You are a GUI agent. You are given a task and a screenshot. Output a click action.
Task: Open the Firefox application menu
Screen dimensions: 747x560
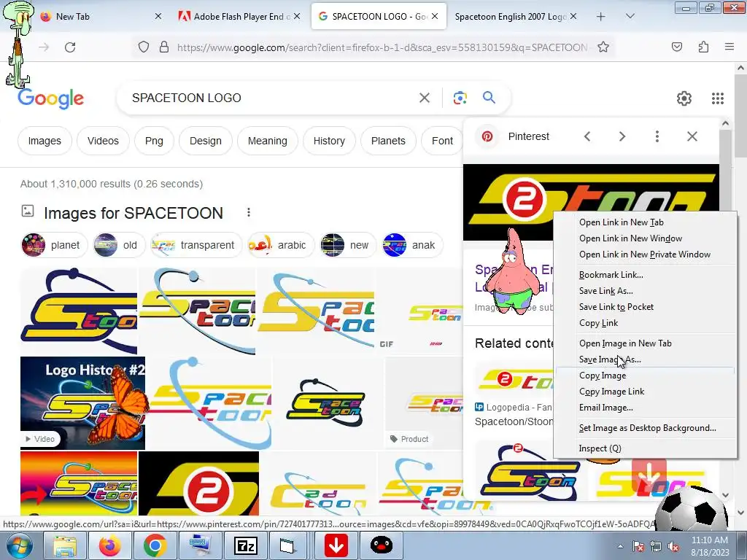[729, 47]
